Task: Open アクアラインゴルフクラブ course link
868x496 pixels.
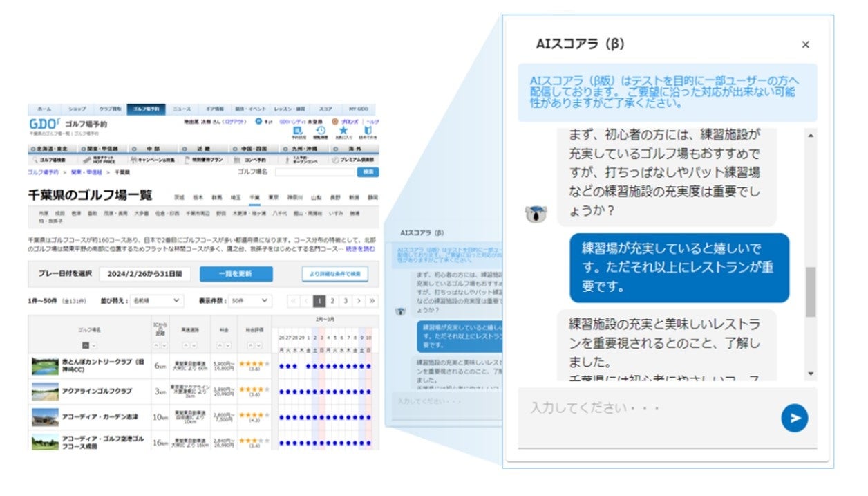Action: tap(97, 392)
